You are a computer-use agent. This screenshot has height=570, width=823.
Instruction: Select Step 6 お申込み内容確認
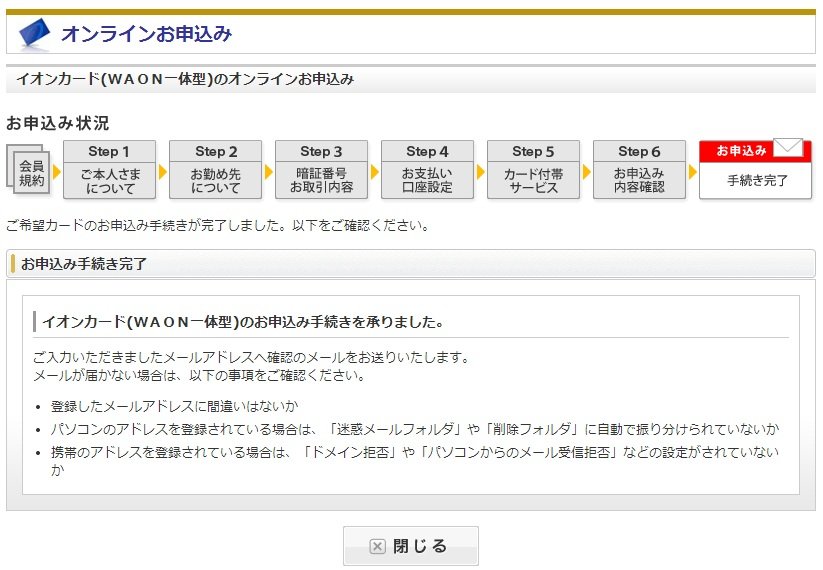tap(639, 170)
